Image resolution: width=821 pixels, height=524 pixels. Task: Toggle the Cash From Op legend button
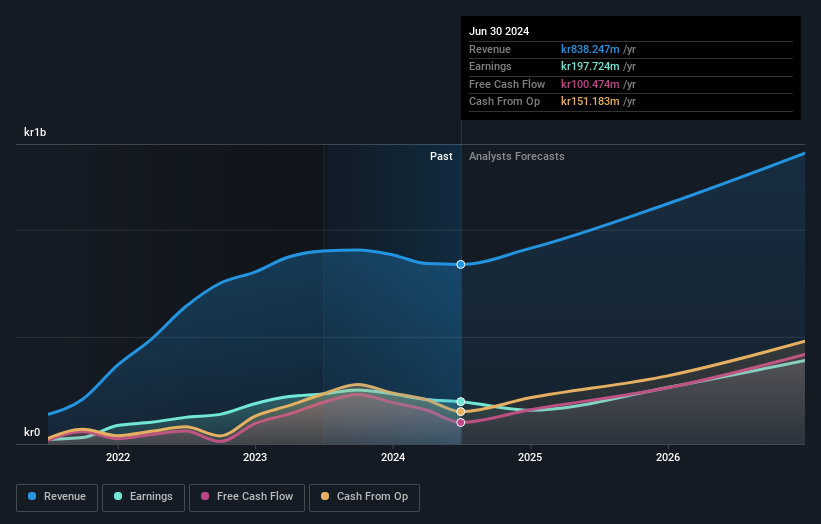click(x=364, y=497)
